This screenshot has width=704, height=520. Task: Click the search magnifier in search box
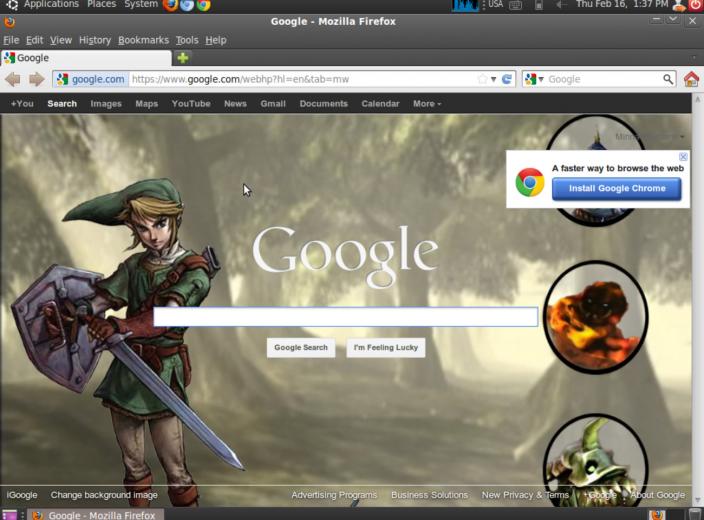pyautogui.click(x=668, y=79)
